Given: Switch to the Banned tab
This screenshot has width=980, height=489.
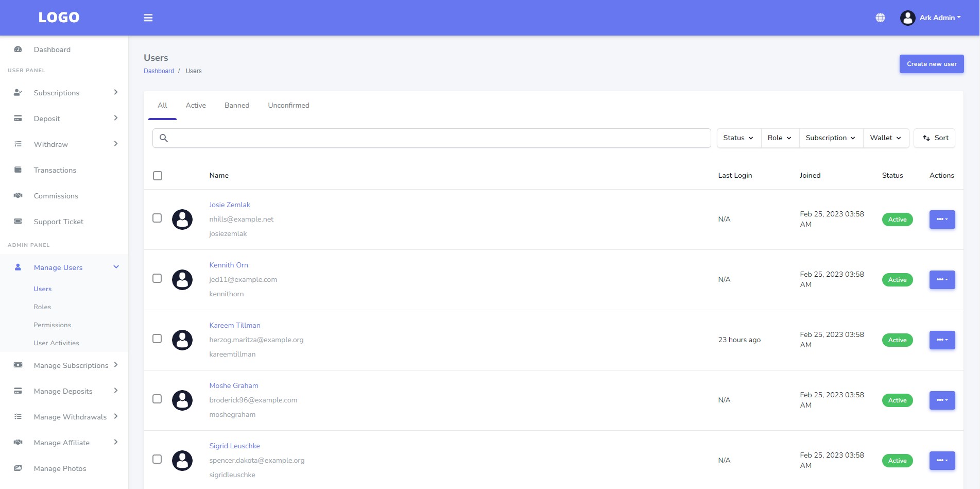Looking at the screenshot, I should (237, 106).
